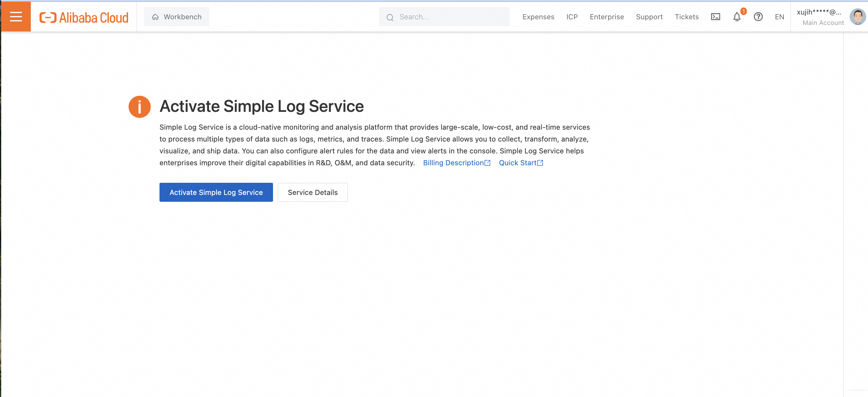Viewport: 868px width, 397px height.
Task: Open the Expenses menu
Action: coord(538,17)
